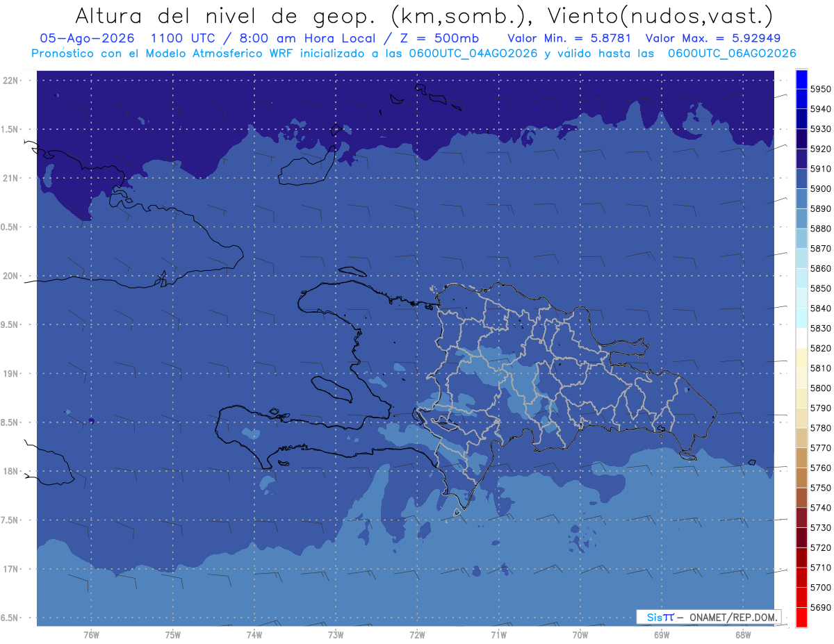
Task: Click the legend value 5860
Action: [821, 268]
